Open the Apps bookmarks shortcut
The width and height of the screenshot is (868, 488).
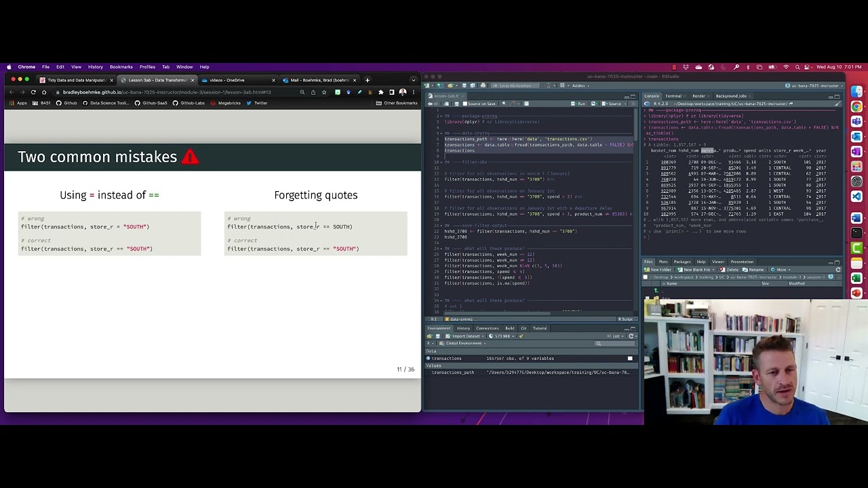[x=18, y=103]
